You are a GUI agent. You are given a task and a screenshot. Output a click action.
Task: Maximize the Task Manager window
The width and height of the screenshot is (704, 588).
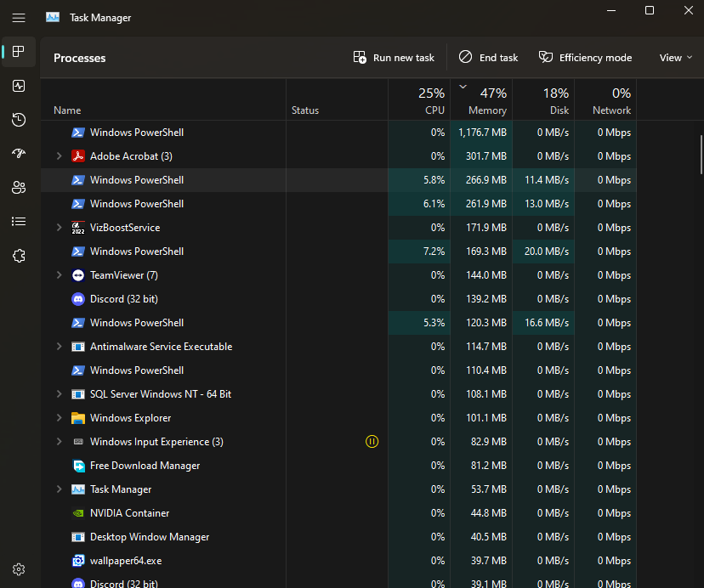(x=650, y=10)
